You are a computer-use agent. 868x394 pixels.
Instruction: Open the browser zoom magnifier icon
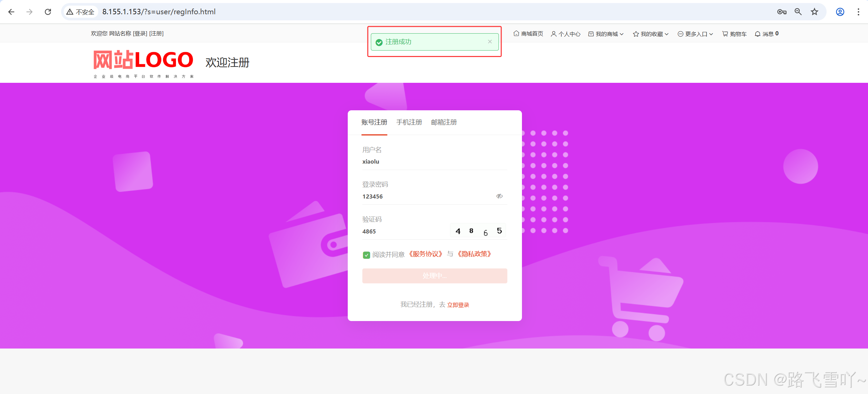[x=798, y=12]
